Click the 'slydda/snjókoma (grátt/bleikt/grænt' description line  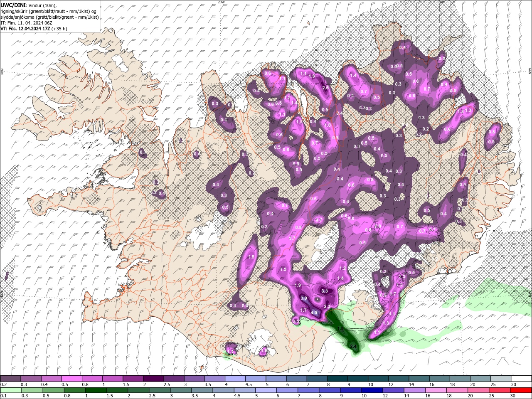(49, 17)
